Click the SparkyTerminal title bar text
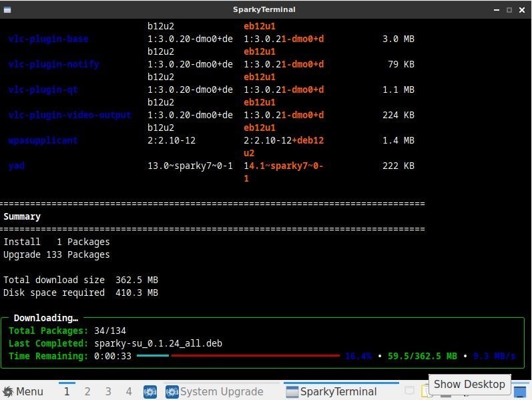 (264, 9)
